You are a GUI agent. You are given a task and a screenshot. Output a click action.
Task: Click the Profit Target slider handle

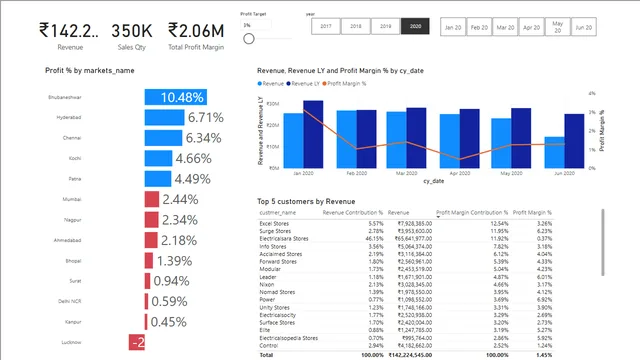pos(249,39)
